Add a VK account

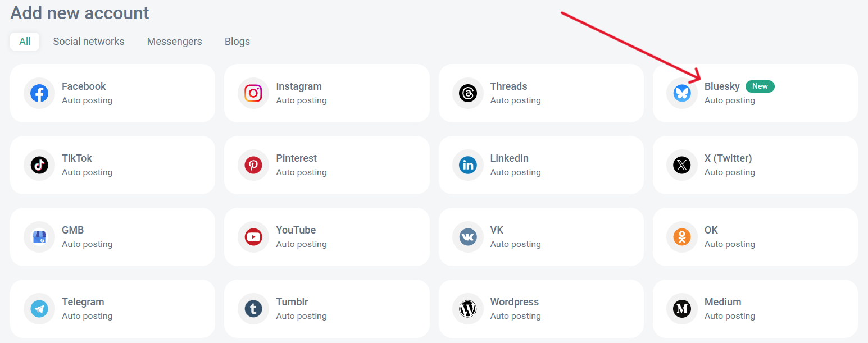pos(541,237)
